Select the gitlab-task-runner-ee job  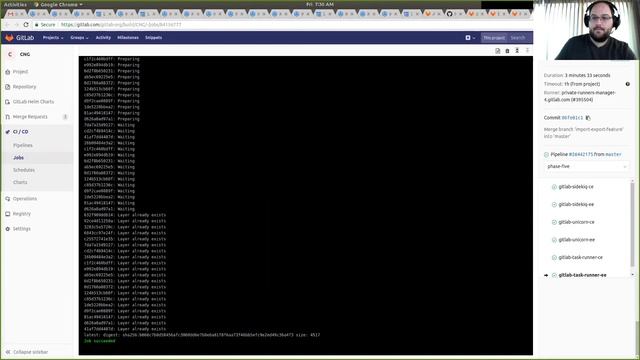[x=582, y=275]
